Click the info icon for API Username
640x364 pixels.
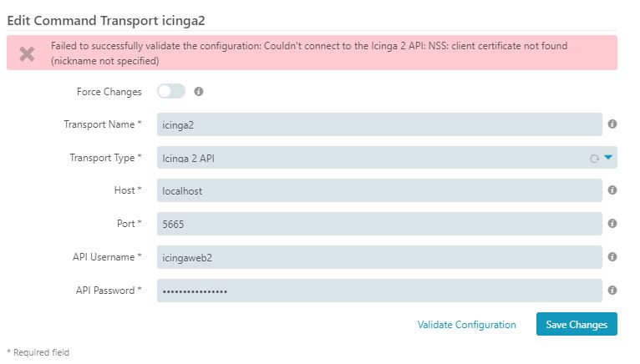pyautogui.click(x=612, y=256)
